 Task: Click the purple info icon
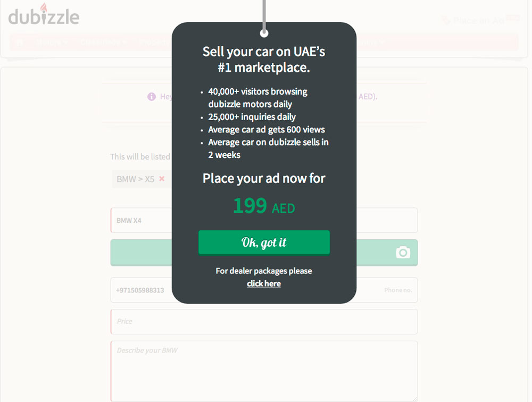tap(152, 97)
